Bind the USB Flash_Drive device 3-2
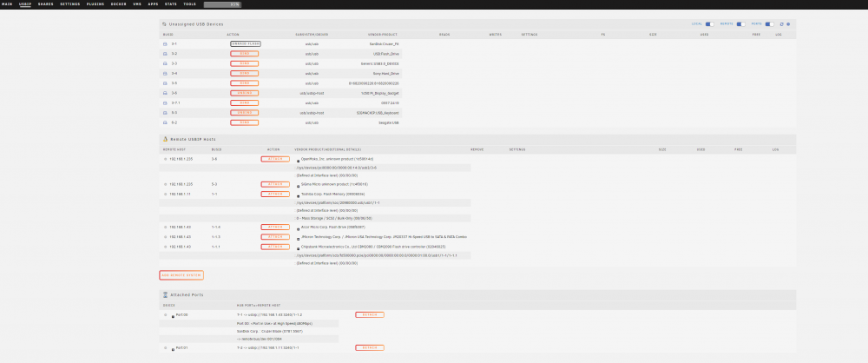Screen dimensions: 868x363 [244, 54]
